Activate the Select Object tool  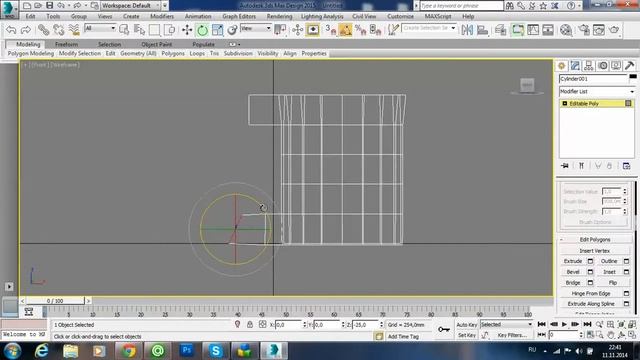(x=124, y=30)
